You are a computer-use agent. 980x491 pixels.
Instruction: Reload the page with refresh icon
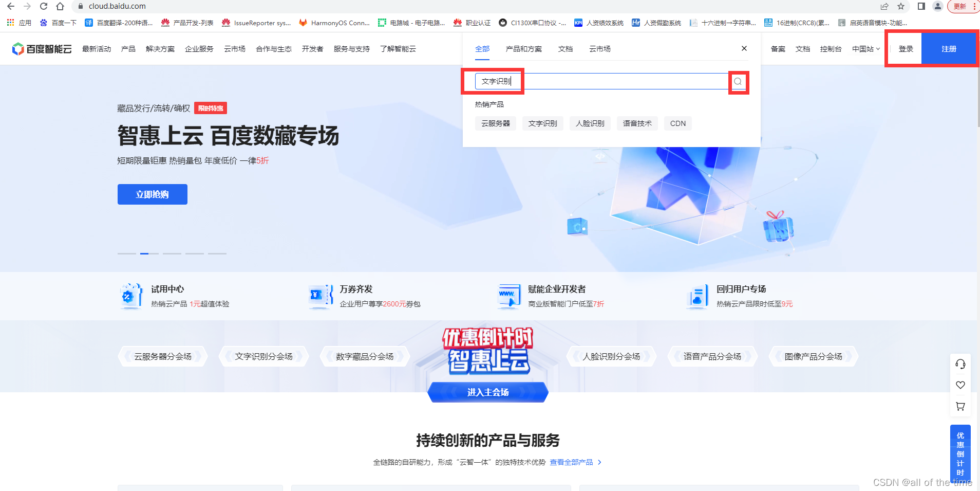point(44,6)
